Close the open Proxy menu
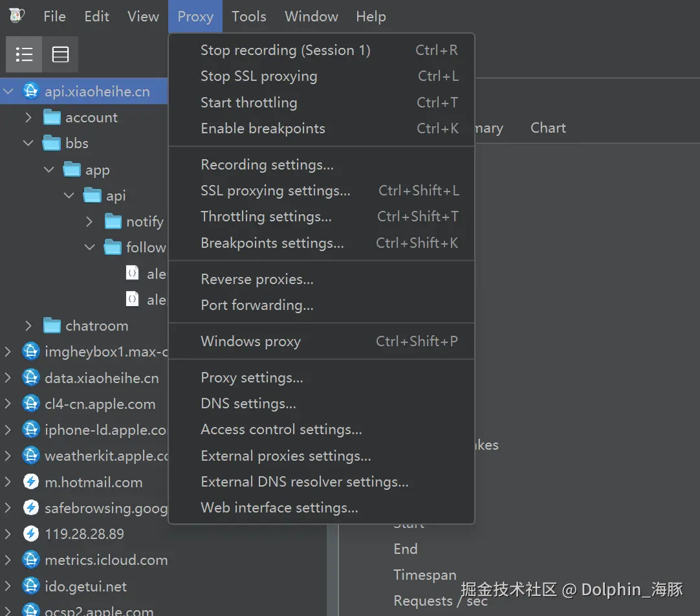This screenshot has height=616, width=700. click(195, 17)
